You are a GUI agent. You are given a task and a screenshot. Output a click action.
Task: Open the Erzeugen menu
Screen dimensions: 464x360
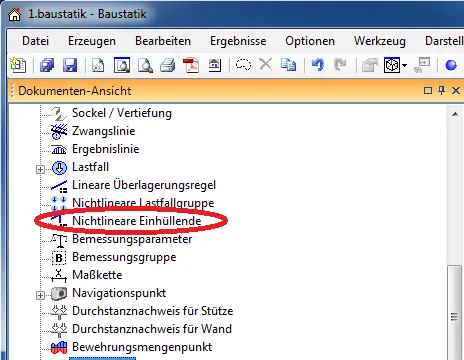point(92,41)
